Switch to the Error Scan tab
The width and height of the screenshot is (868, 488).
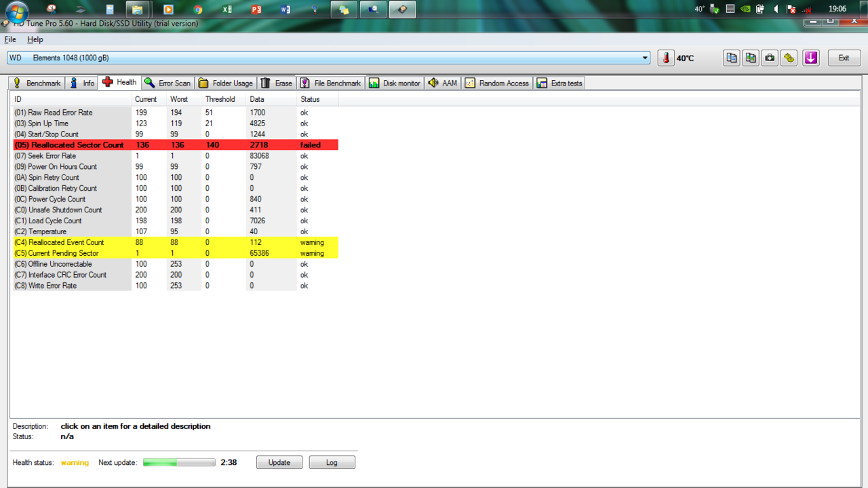coord(167,83)
